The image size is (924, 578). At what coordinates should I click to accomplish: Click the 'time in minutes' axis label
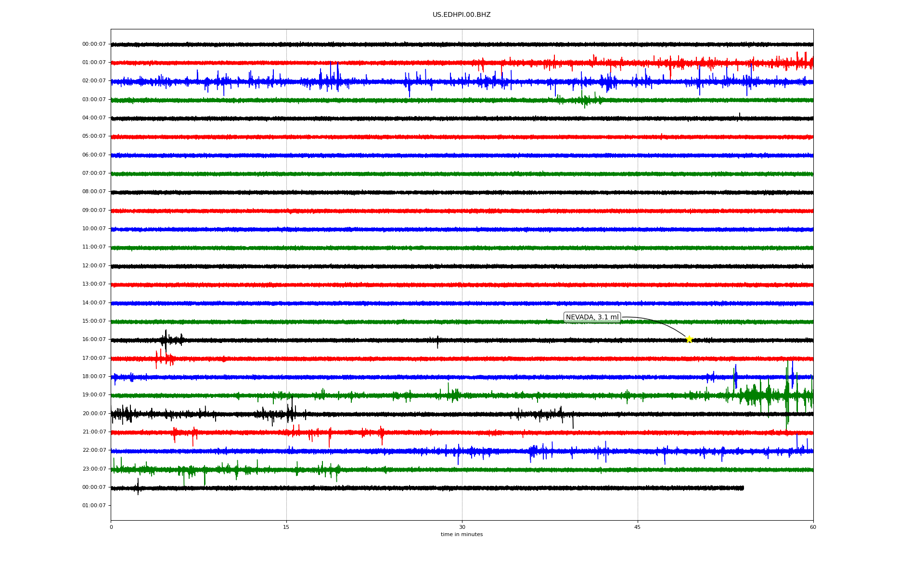[x=462, y=534]
